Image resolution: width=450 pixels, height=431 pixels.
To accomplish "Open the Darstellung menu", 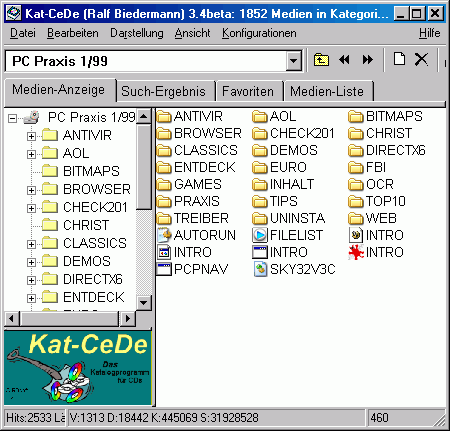I will click(137, 33).
